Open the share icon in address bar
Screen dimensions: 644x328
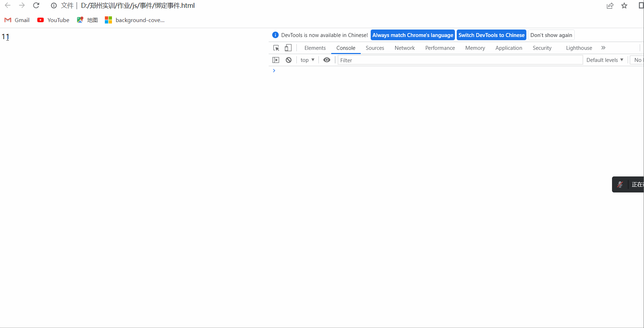pyautogui.click(x=610, y=6)
